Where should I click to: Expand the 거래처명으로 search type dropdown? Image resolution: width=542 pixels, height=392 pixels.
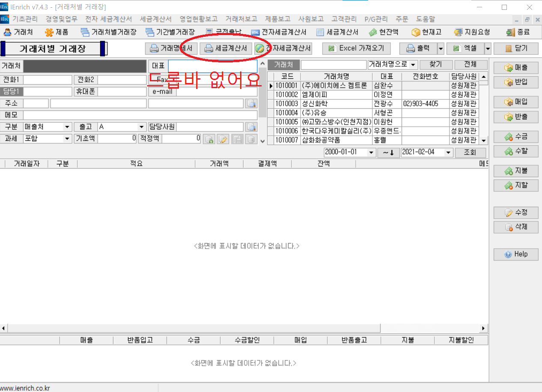pyautogui.click(x=413, y=65)
